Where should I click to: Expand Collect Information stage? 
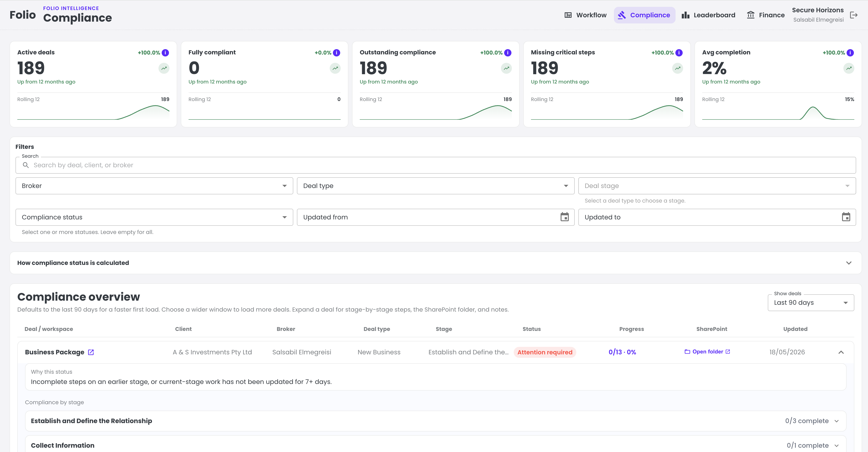click(435, 445)
